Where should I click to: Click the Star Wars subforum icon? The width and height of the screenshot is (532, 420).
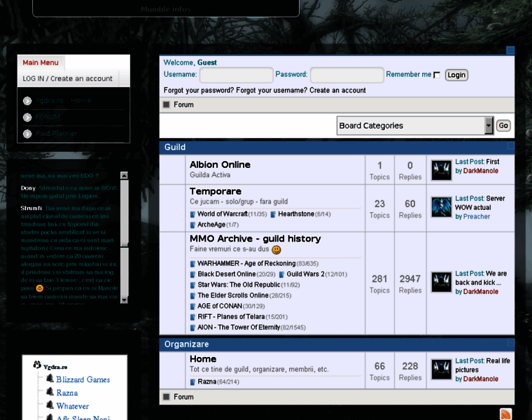[x=192, y=285]
